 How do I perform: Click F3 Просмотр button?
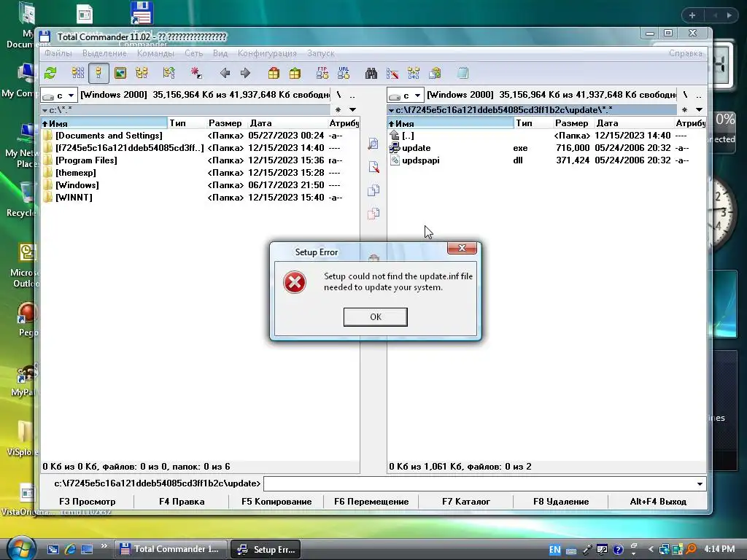(x=88, y=502)
